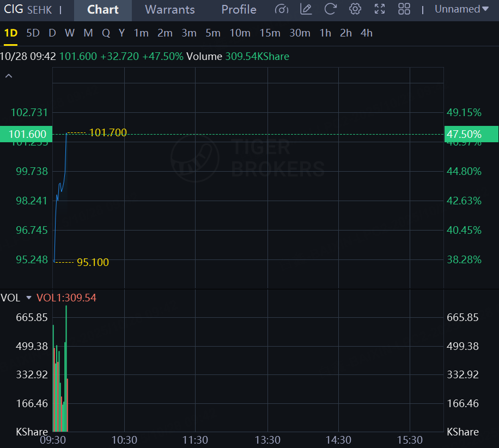Switch to the Profile tab
This screenshot has width=499, height=448.
click(x=239, y=10)
